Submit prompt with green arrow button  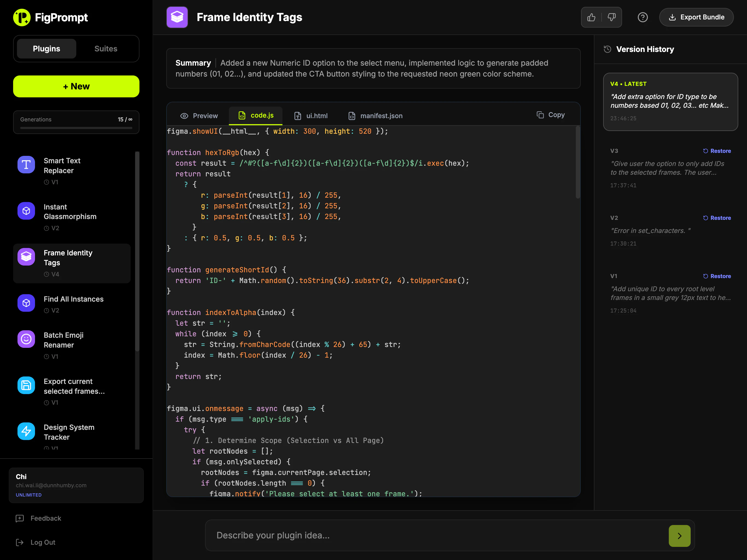(x=679, y=536)
